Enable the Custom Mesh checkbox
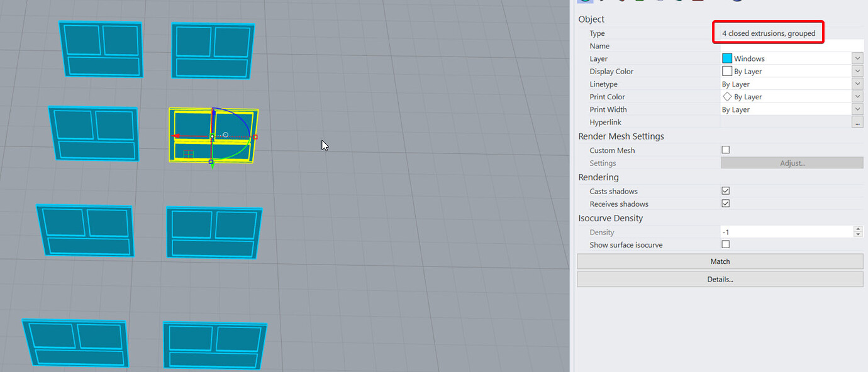 (726, 150)
